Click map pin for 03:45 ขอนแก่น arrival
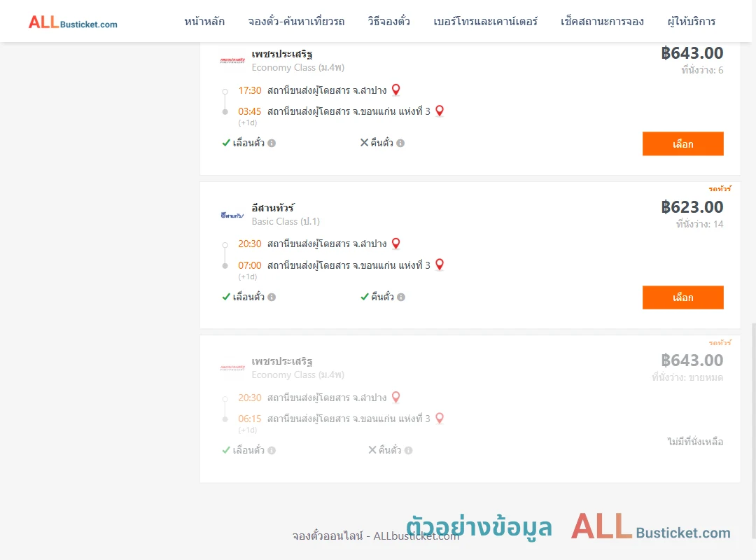 tap(439, 111)
